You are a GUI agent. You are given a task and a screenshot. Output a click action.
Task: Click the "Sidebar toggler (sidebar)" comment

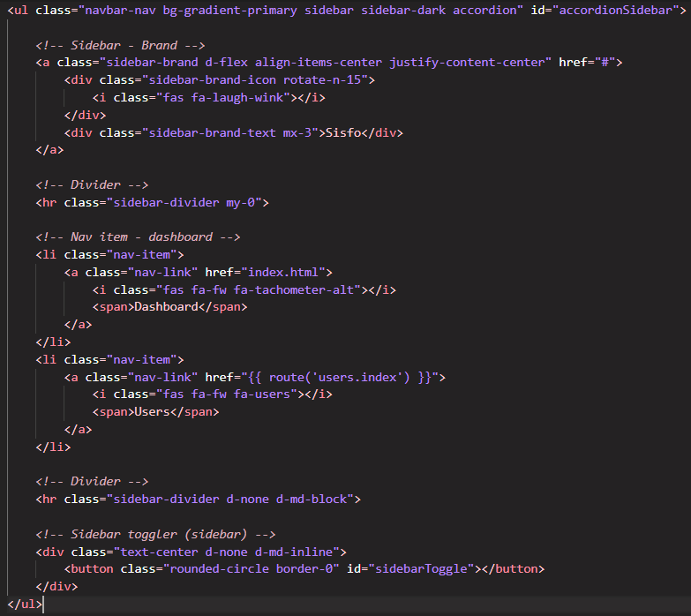pyautogui.click(x=155, y=535)
